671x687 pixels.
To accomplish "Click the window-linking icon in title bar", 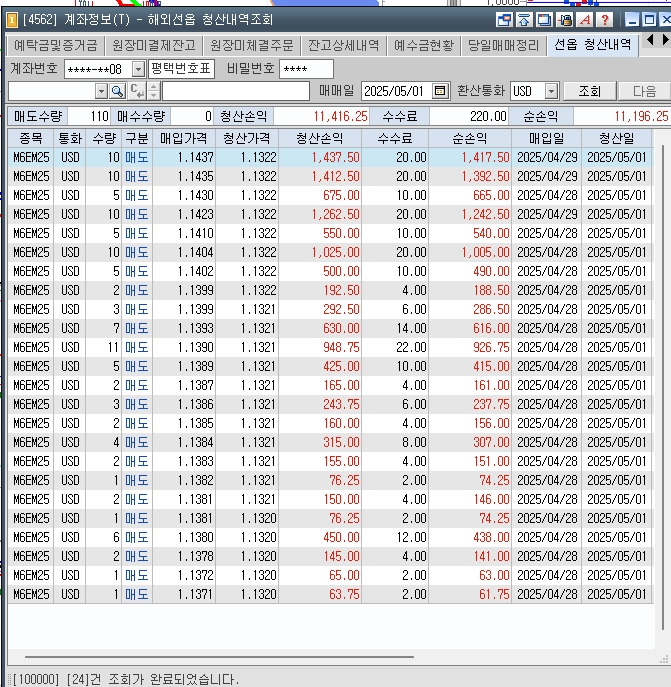I will [x=504, y=20].
